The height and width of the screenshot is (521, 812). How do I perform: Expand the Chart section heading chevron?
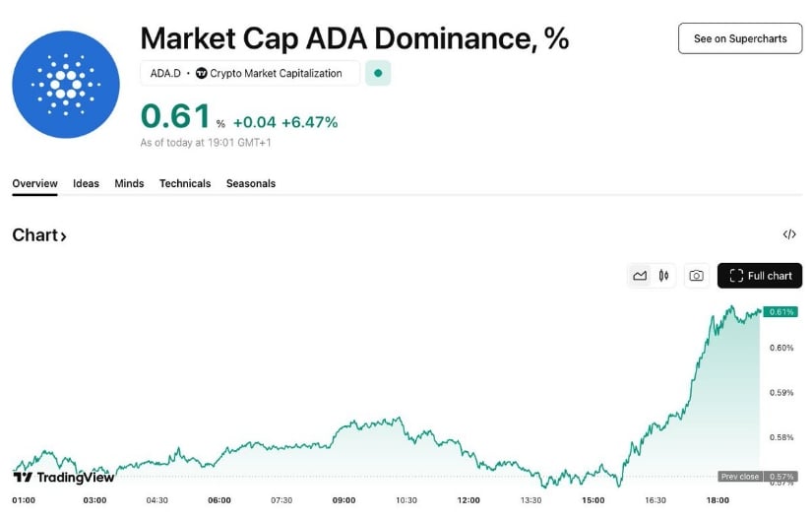[x=63, y=236]
